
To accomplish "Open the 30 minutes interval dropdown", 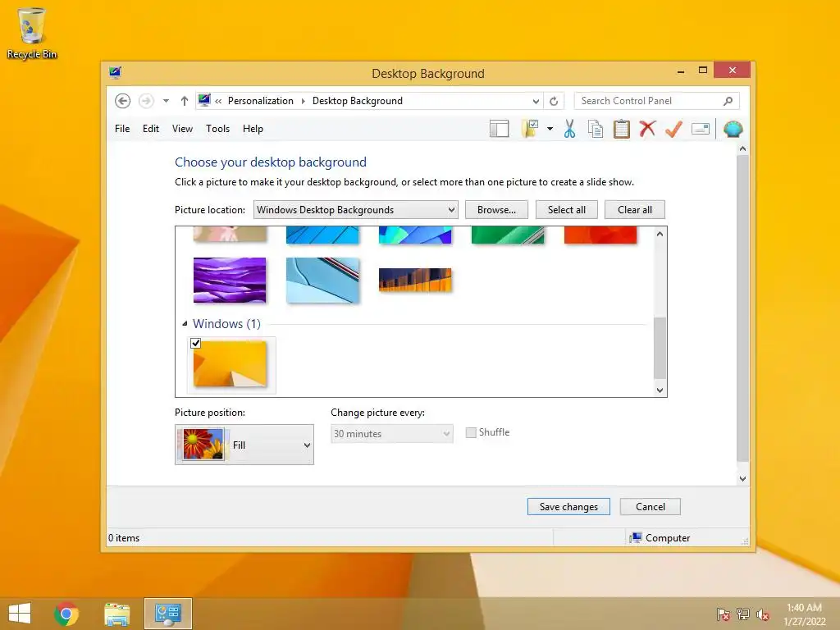I will 391,433.
